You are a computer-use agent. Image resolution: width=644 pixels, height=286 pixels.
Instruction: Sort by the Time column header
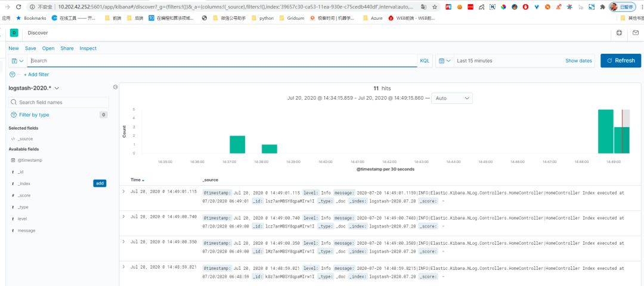[x=137, y=180]
